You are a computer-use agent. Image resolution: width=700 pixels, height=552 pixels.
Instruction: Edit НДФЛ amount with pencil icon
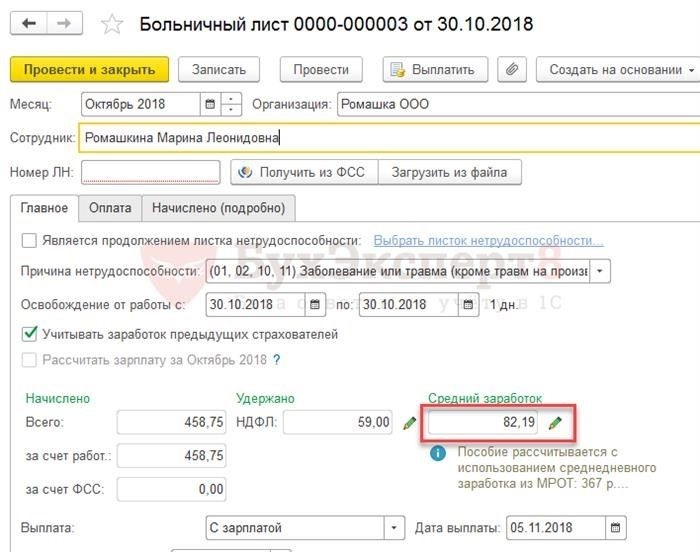[x=409, y=422]
